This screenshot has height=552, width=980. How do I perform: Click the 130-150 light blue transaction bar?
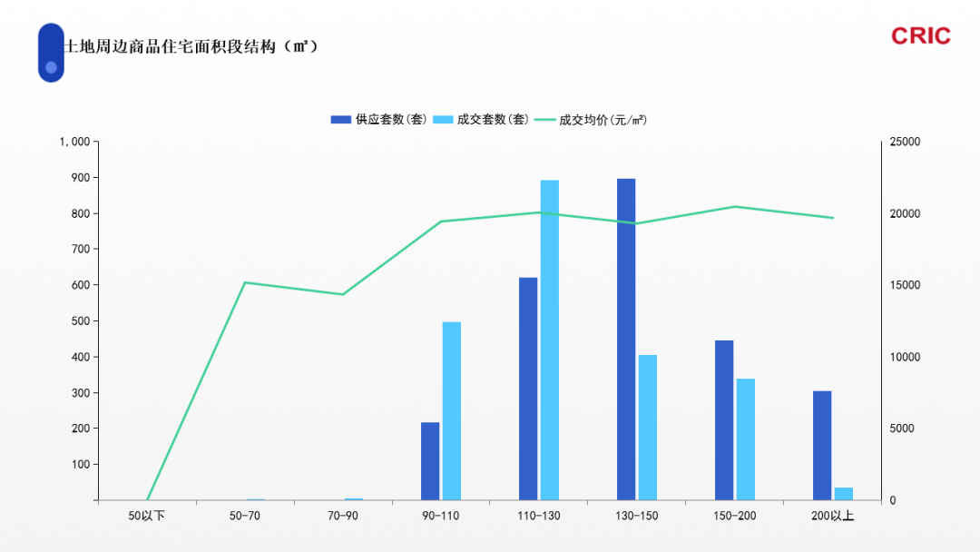pyautogui.click(x=648, y=428)
